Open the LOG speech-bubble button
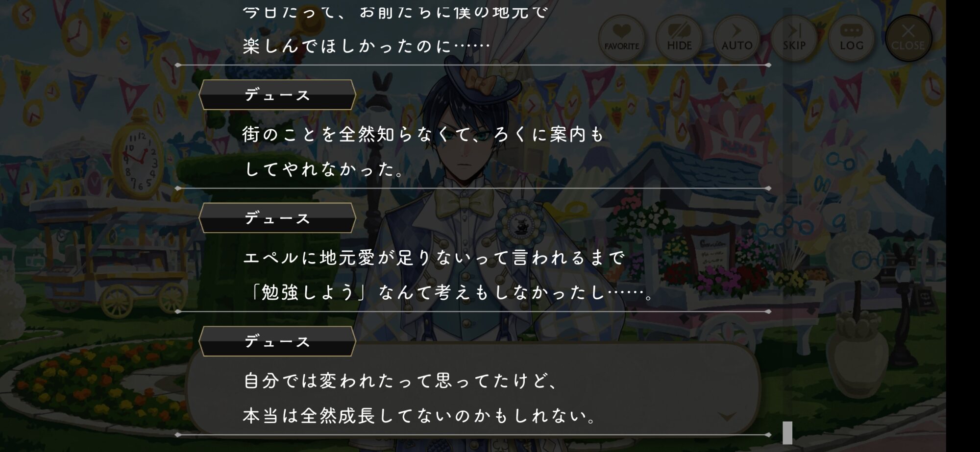The image size is (980, 452). tap(851, 38)
